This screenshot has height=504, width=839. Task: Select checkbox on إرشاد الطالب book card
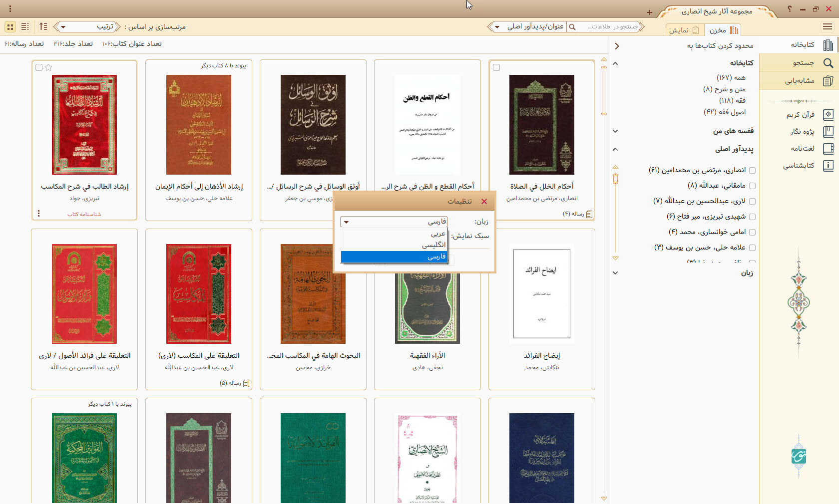pos(39,67)
